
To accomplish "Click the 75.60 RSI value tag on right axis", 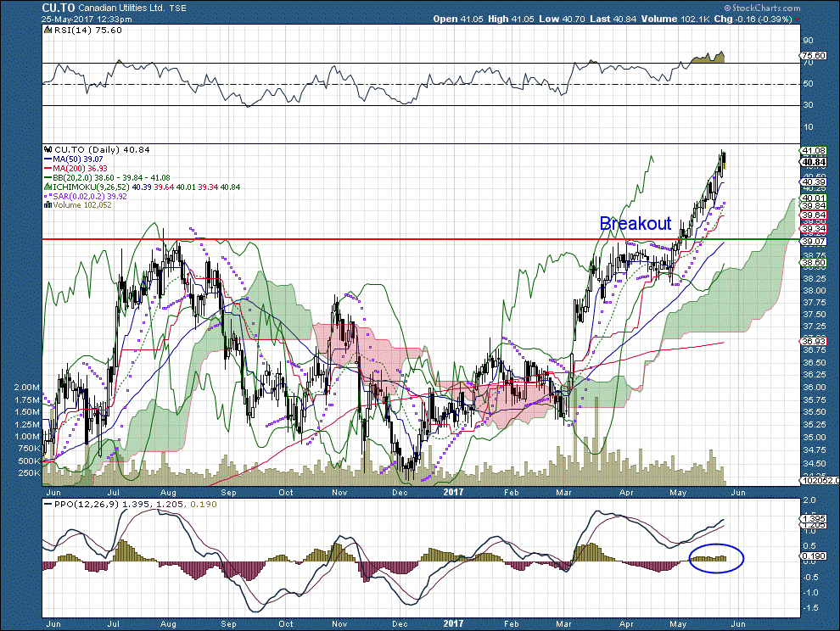I will pos(813,55).
